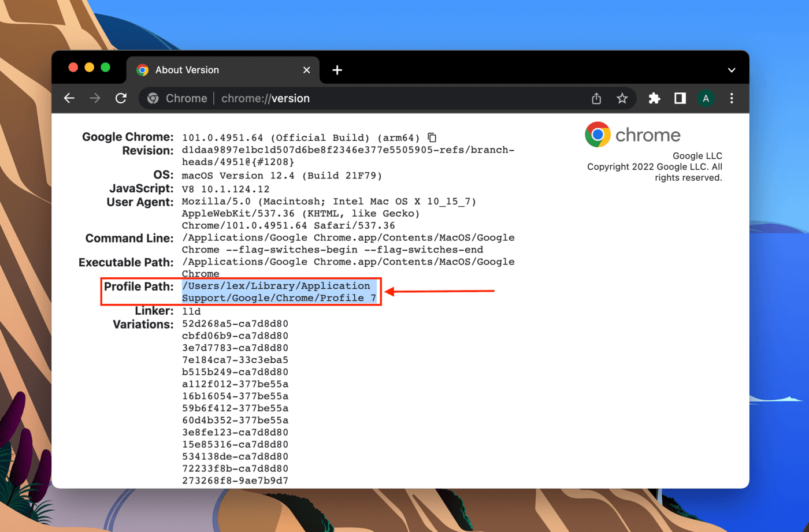Click the Revision hash text
Screen dimensions: 809x532
coord(348,156)
